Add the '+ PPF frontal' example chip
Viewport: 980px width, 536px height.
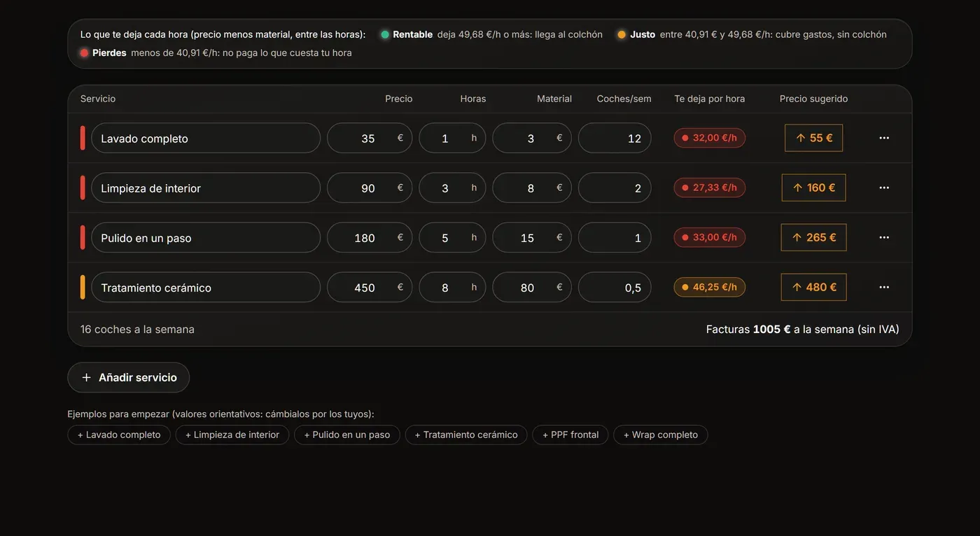click(570, 435)
